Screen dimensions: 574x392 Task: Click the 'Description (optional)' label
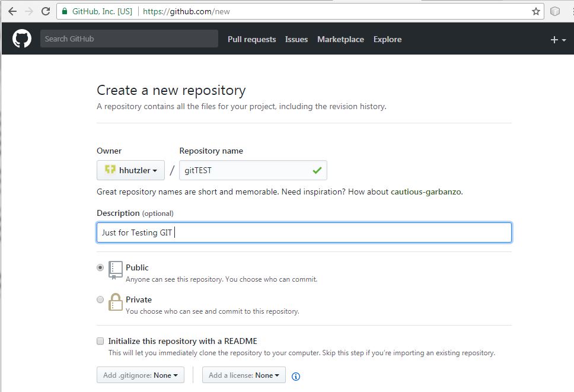[x=135, y=213]
